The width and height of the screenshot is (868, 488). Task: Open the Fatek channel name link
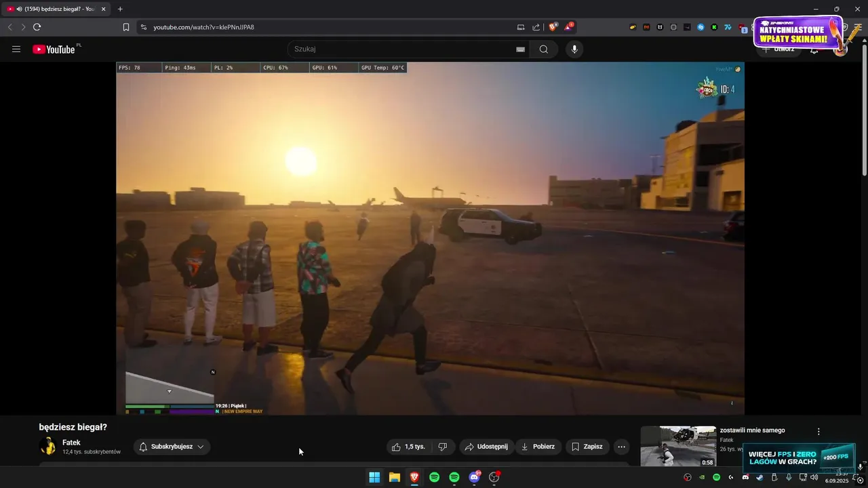pyautogui.click(x=71, y=443)
